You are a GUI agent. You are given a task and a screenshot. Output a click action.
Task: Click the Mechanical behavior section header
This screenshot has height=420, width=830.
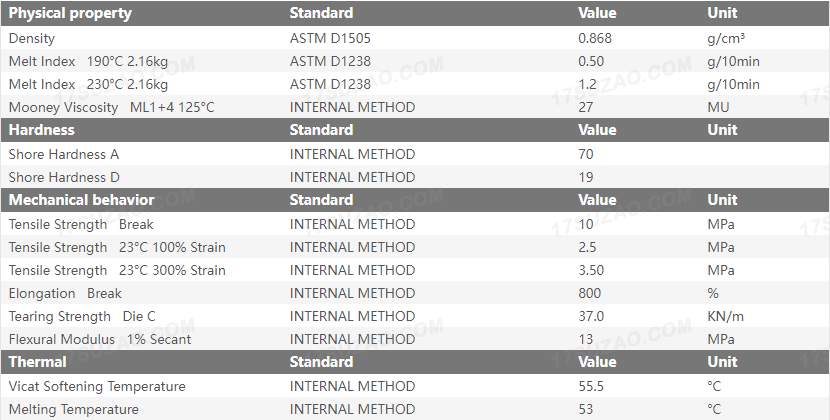(x=81, y=200)
